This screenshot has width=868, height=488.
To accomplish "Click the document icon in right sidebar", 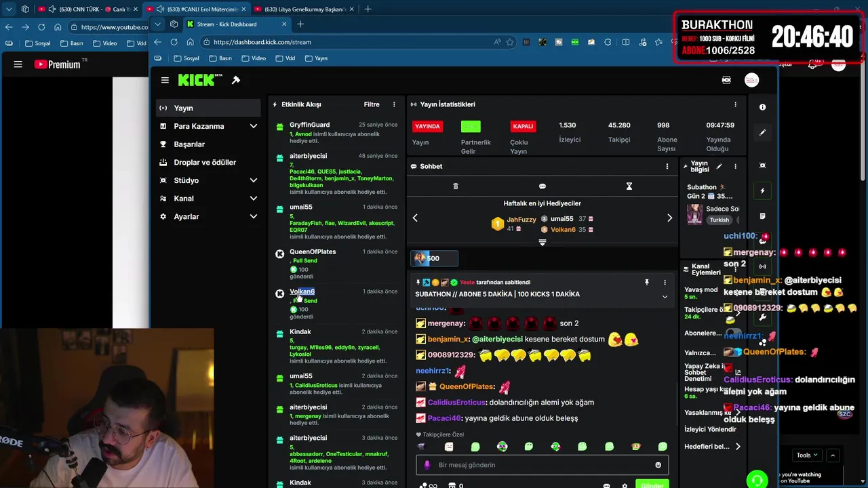I will point(762,216).
